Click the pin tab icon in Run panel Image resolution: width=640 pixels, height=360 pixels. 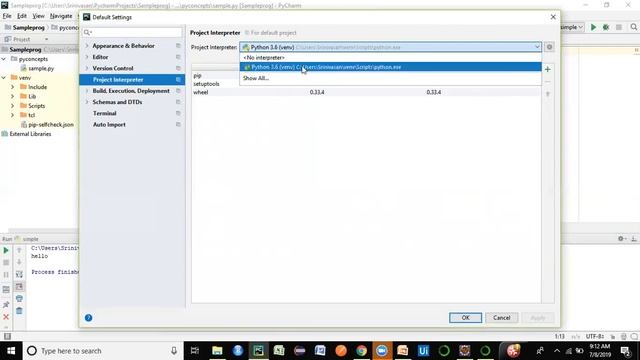click(6, 304)
